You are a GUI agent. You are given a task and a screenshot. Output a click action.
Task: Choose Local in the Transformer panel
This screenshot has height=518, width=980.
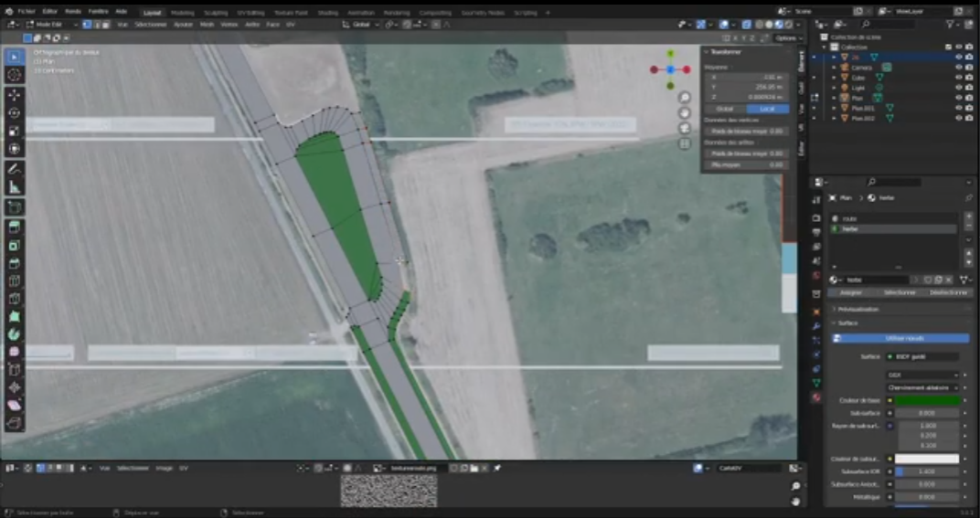point(767,109)
